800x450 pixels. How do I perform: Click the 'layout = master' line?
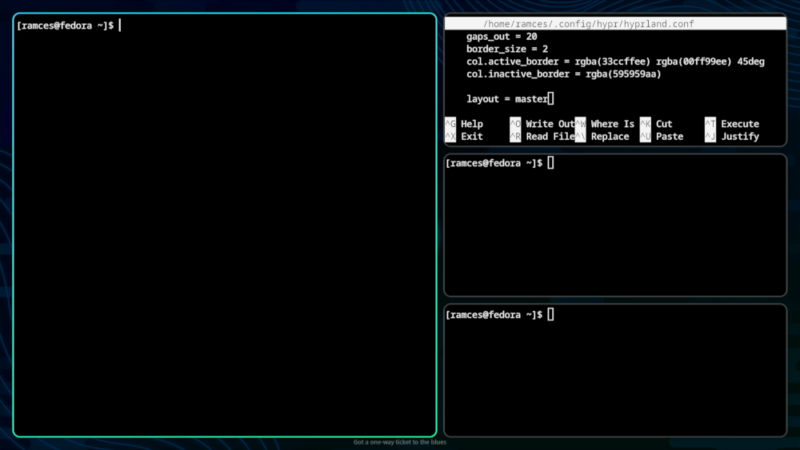[508, 99]
